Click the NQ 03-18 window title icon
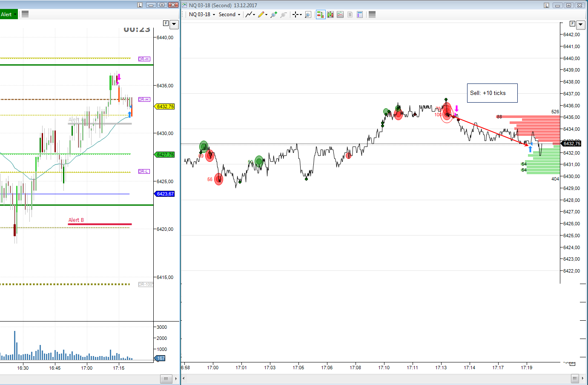This screenshot has height=385, width=588. (x=185, y=5)
